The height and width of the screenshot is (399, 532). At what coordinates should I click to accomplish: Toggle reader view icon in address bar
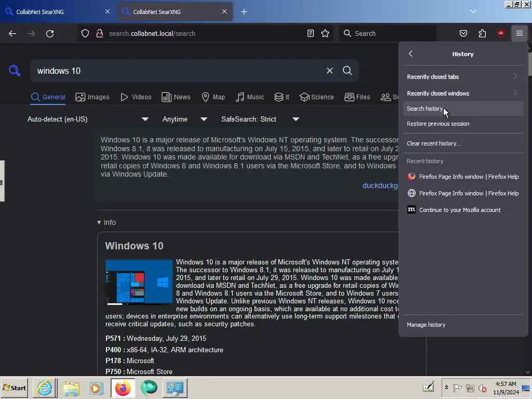point(311,33)
